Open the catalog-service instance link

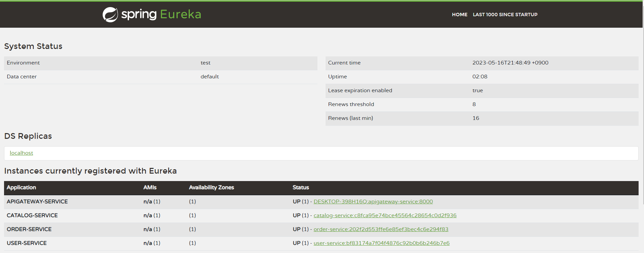385,216
